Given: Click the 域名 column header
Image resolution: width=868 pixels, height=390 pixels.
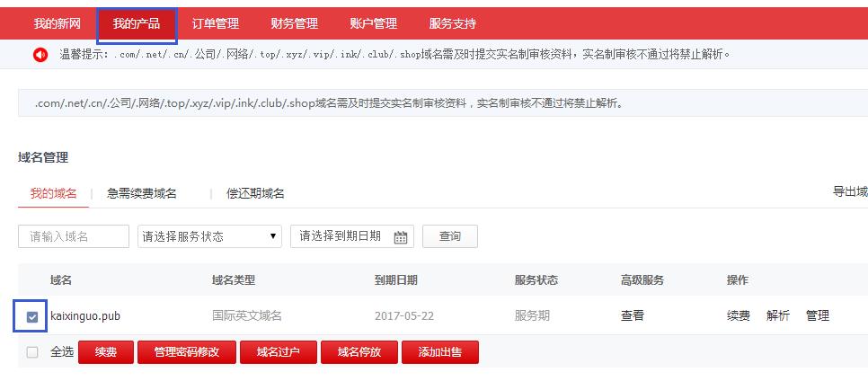Looking at the screenshot, I should pyautogui.click(x=61, y=280).
